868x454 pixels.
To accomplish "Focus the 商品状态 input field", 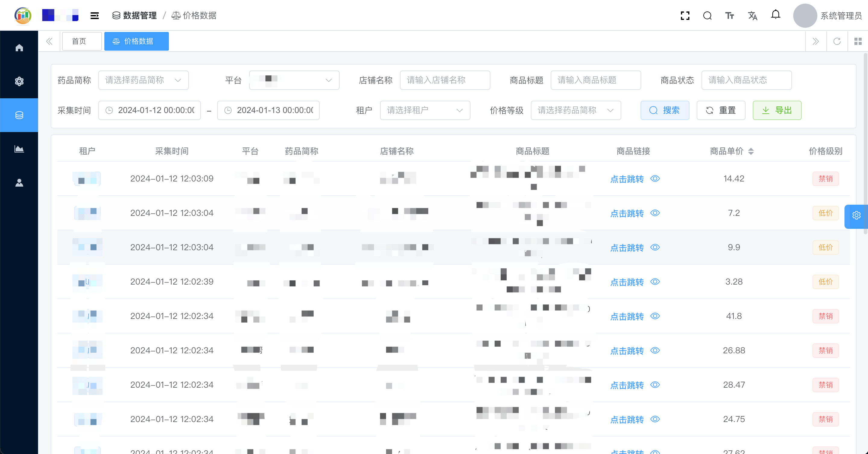I will [x=746, y=80].
